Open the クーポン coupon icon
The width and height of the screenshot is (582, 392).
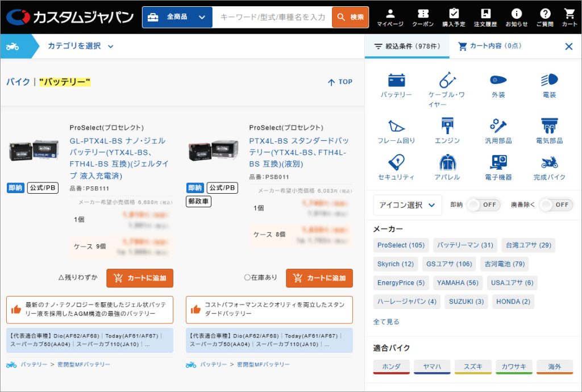423,18
